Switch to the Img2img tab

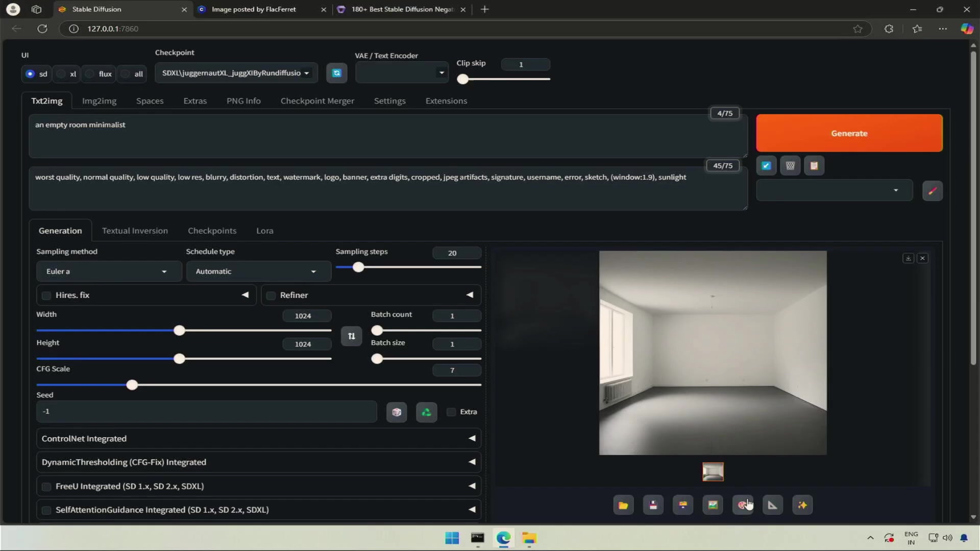[99, 101]
